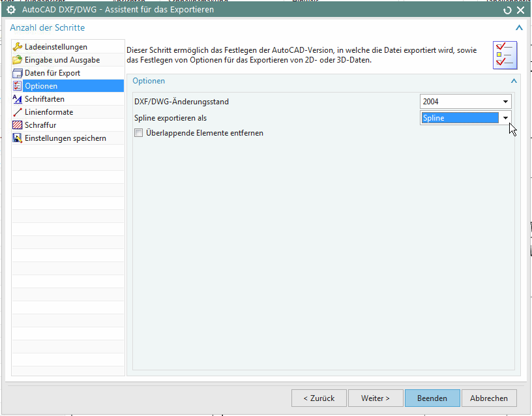
Task: Click the Anzahl der Schritte heading
Action: coord(47,27)
